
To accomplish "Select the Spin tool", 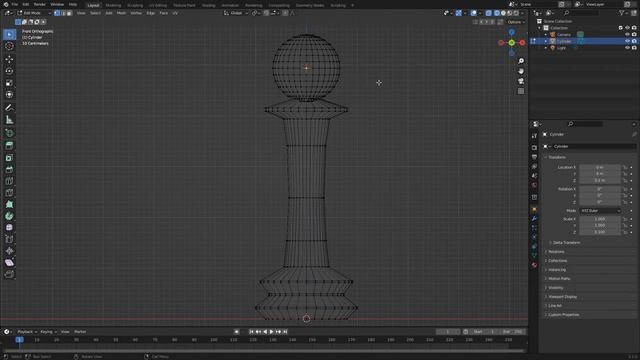I will tap(9, 216).
